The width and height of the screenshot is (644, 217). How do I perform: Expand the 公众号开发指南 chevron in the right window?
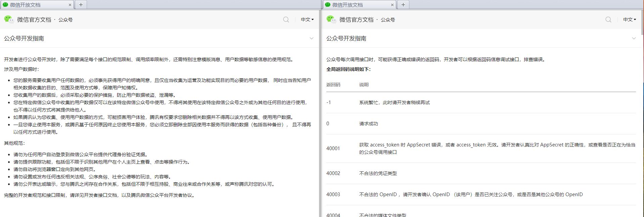[x=634, y=38]
